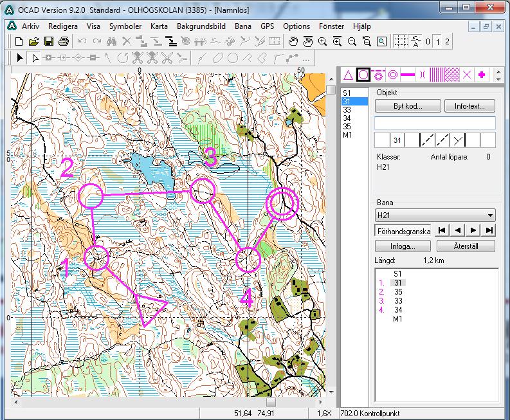Save the course file with floppy icon
Image resolution: width=510 pixels, height=420 pixels.
[49, 42]
